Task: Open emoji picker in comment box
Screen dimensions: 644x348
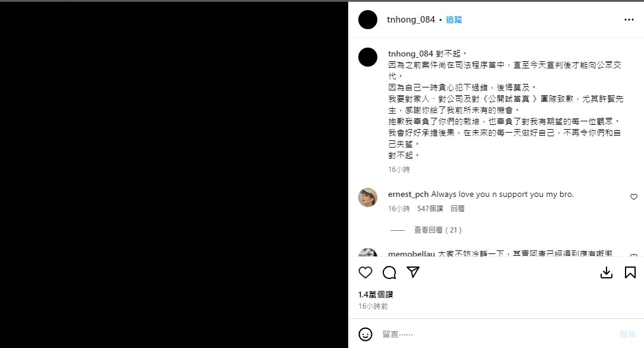Action: 365,334
